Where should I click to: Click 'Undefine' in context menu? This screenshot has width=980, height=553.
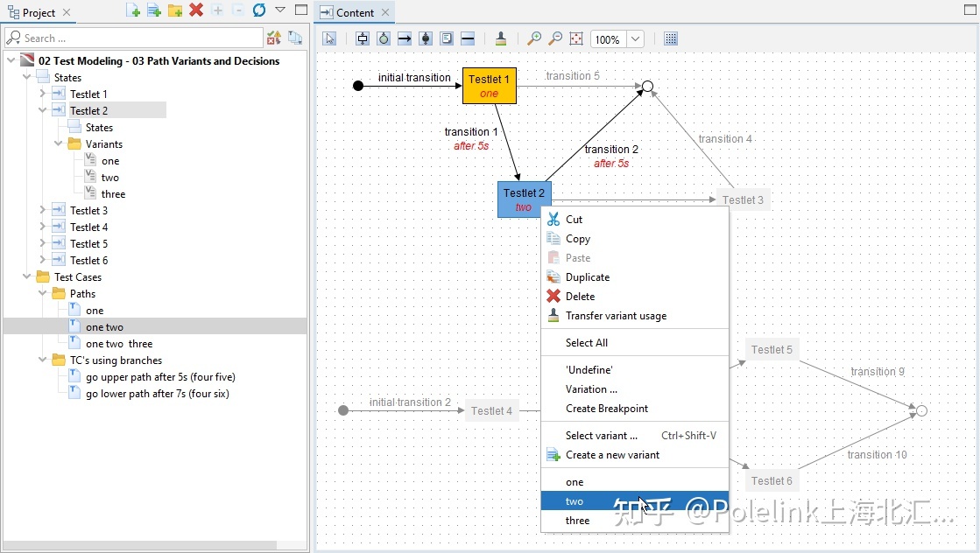pos(634,369)
